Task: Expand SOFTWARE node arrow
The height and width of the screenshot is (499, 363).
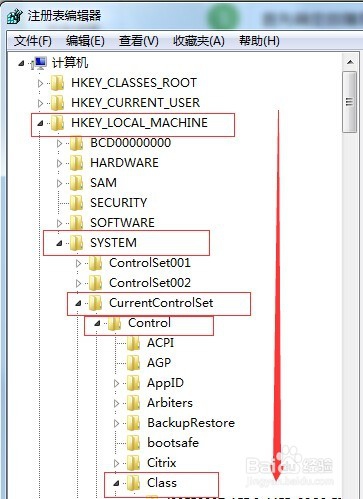Action: (59, 223)
